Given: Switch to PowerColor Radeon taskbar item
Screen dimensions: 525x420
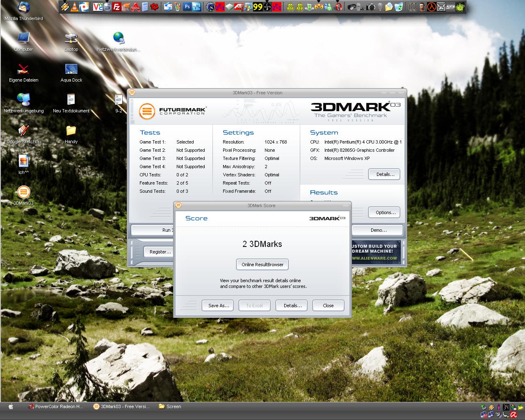Looking at the screenshot, I should pos(55,406).
